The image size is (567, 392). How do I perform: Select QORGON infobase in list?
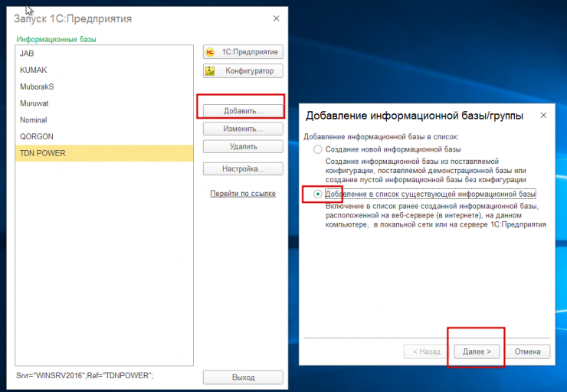[x=104, y=136]
